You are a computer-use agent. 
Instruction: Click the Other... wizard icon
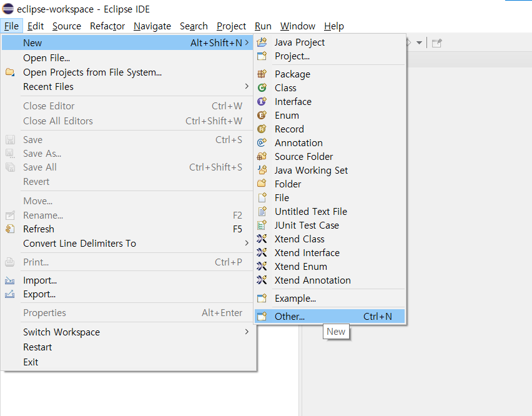[x=262, y=316]
